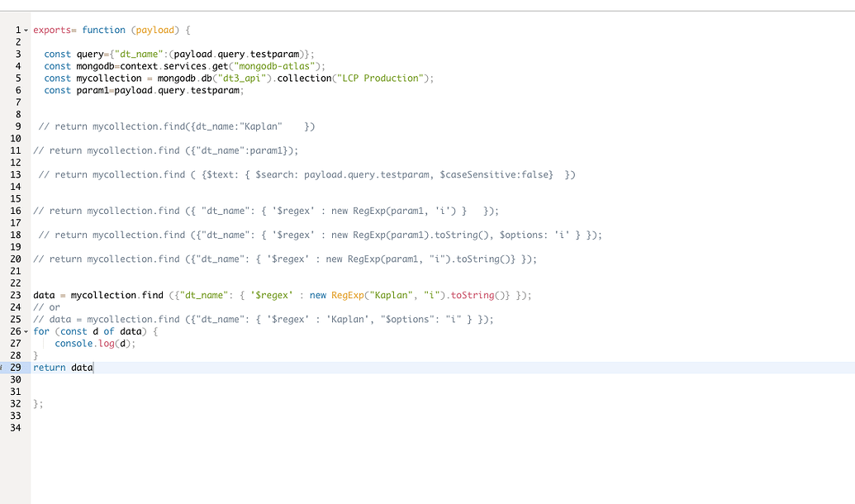
Task: Click the info annotation icon beside line 29
Action: 2,367
